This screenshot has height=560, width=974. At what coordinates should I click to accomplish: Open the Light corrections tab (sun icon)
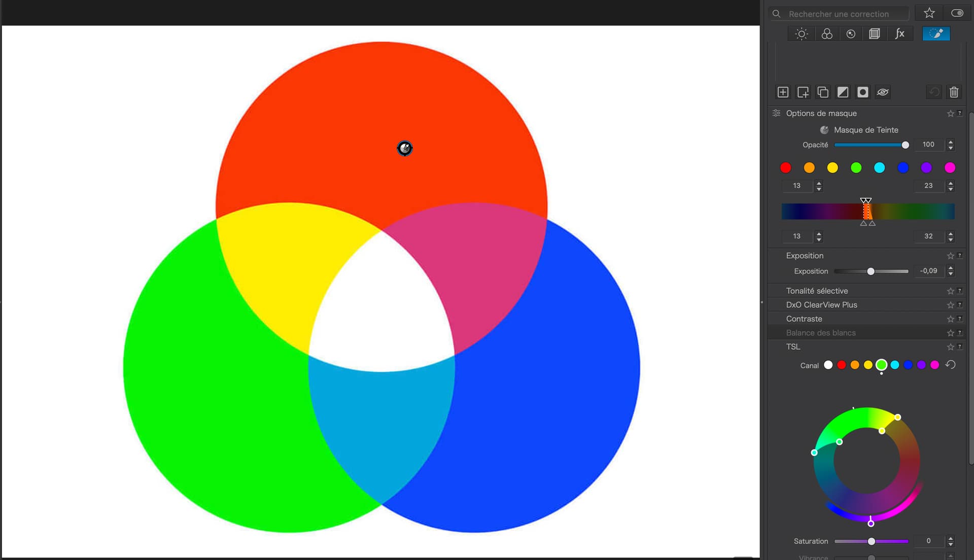(802, 34)
